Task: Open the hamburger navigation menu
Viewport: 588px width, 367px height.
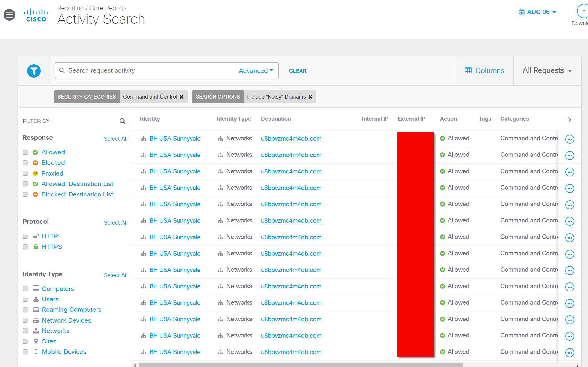Action: [x=9, y=15]
